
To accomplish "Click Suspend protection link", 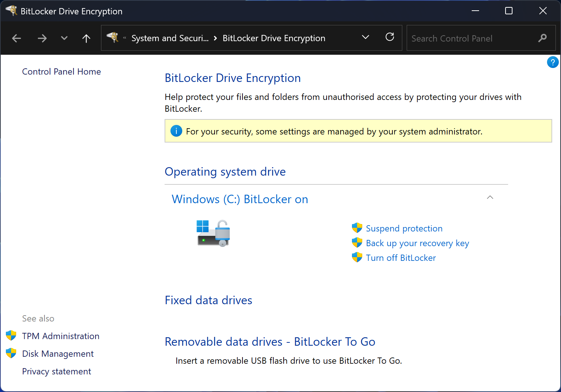I will click(x=404, y=229).
